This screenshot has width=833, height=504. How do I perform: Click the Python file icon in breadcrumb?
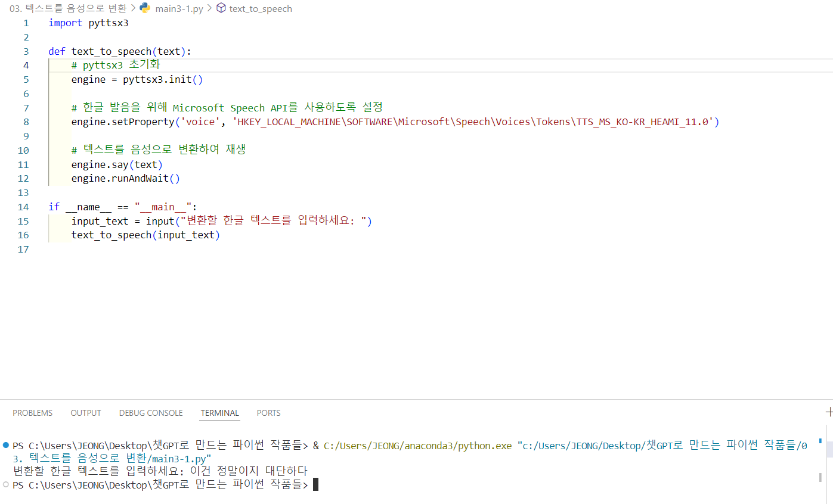pos(144,8)
